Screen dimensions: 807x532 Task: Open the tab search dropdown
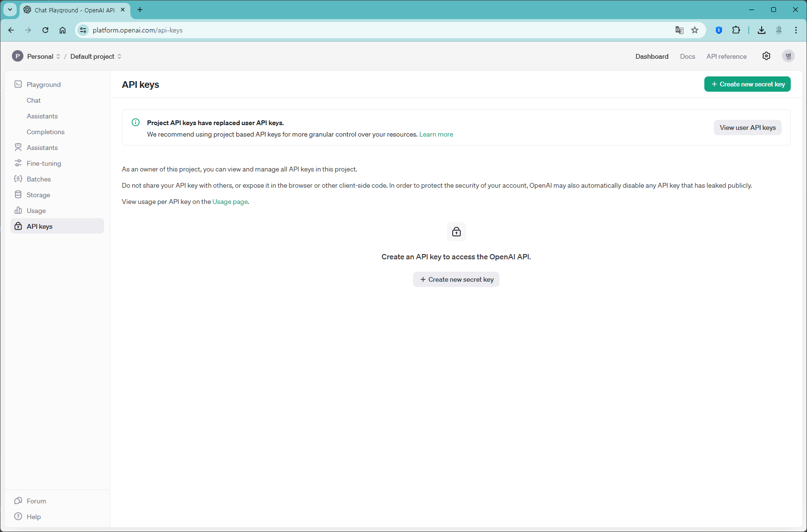[x=10, y=10]
